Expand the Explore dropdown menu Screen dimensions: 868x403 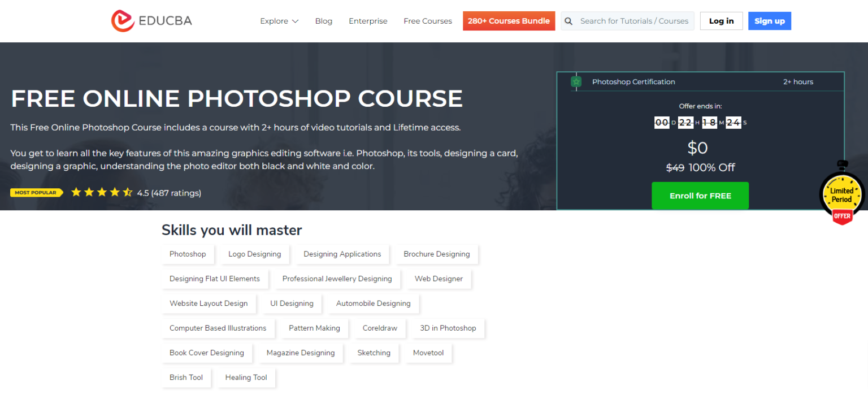click(x=279, y=21)
